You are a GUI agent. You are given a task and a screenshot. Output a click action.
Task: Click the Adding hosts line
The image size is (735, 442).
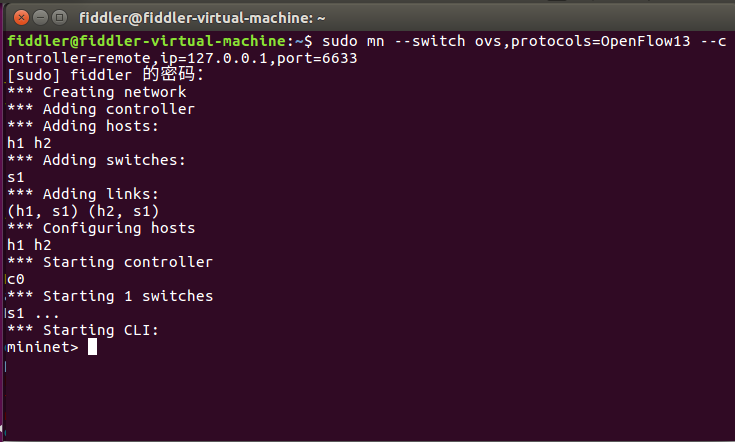pos(82,126)
